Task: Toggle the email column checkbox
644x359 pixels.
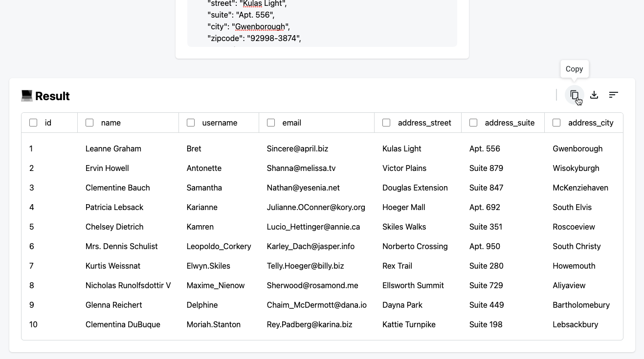Action: pos(271,123)
